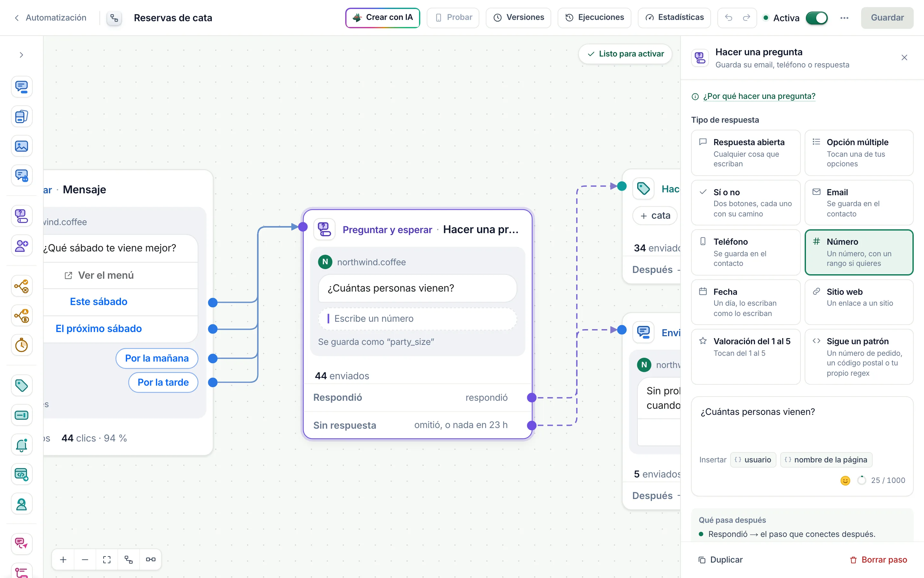Click the fit-to-screen canvas icon
924x578 pixels.
(107, 559)
